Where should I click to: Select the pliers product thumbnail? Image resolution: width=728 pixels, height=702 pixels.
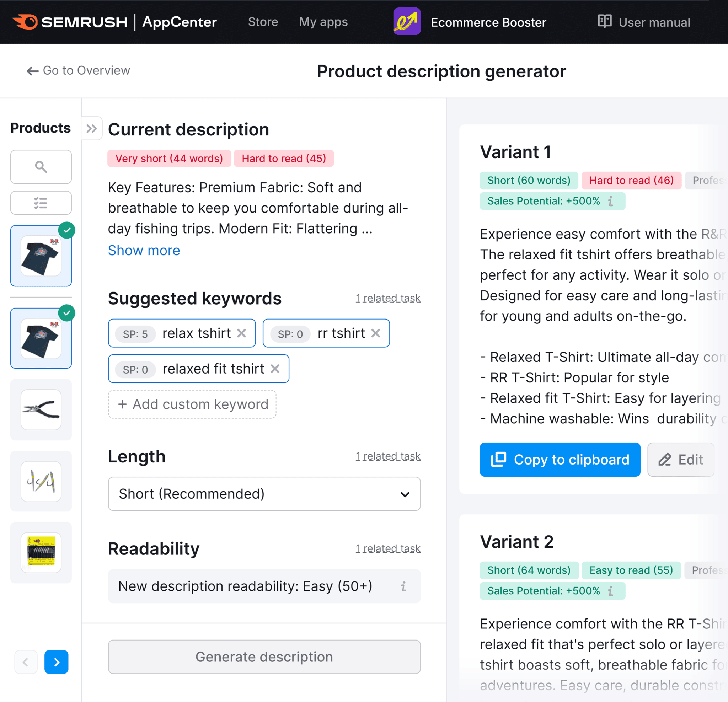point(41,409)
